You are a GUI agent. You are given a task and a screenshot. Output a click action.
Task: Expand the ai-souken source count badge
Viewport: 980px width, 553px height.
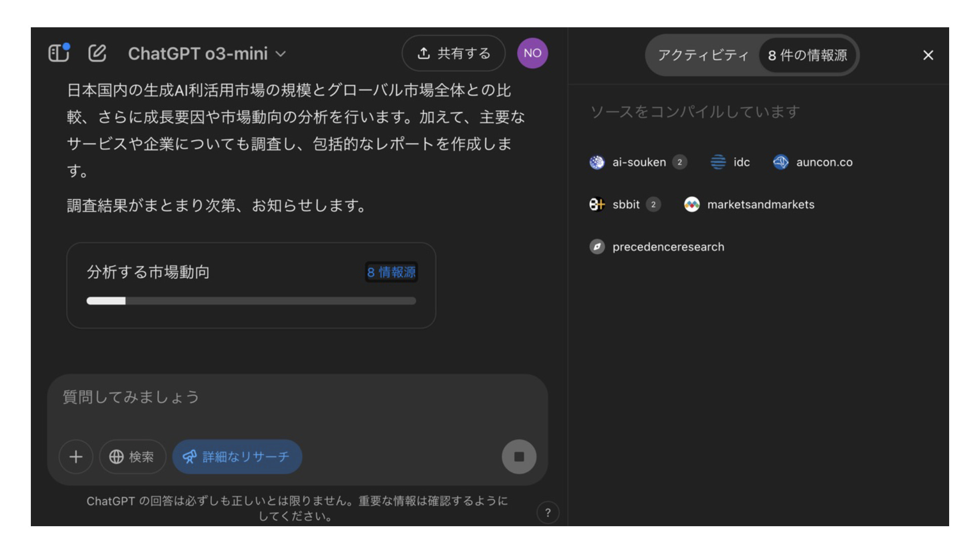[x=681, y=162]
